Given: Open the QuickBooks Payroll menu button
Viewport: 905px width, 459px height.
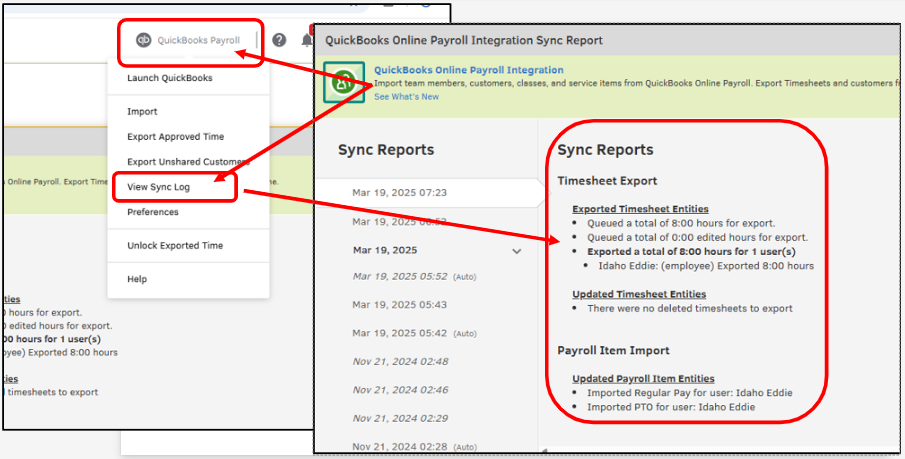Looking at the screenshot, I should click(188, 40).
